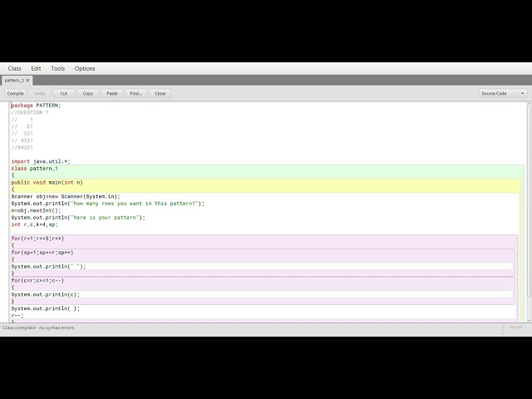Image resolution: width=532 pixels, height=399 pixels.
Task: Open the Class menu
Action: tap(15, 68)
